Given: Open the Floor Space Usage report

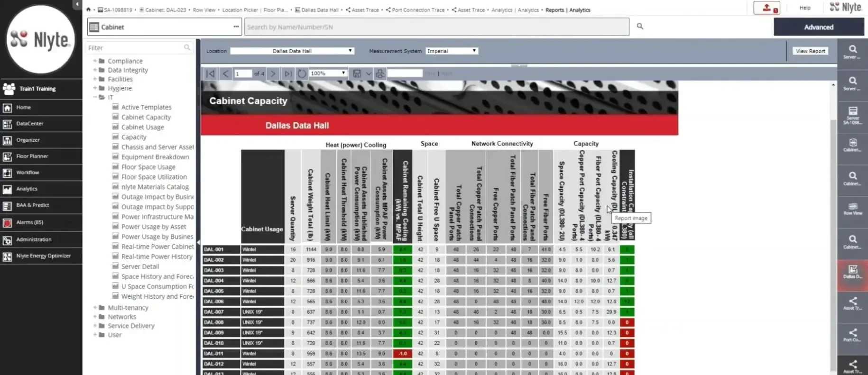Looking at the screenshot, I should (x=148, y=167).
